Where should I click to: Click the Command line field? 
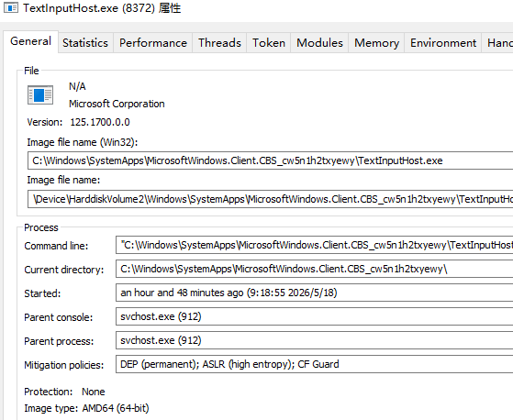tap(315, 245)
